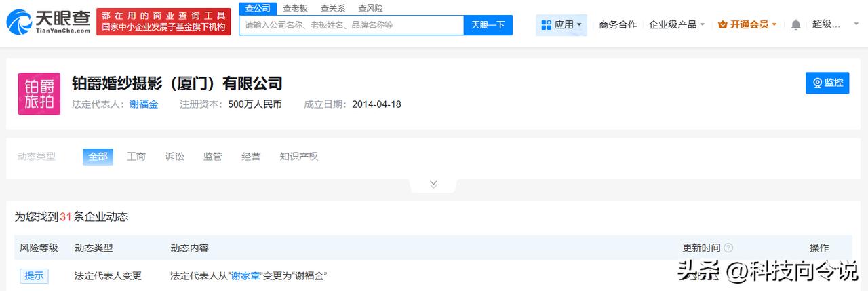Open the 应用 dropdown menu
The image size is (868, 291).
coord(561,24)
